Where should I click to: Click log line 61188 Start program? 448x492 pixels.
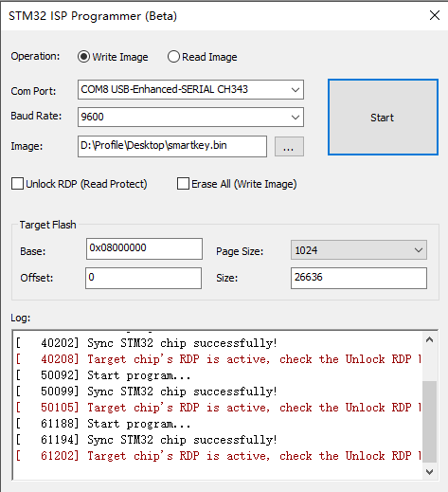click(x=103, y=424)
